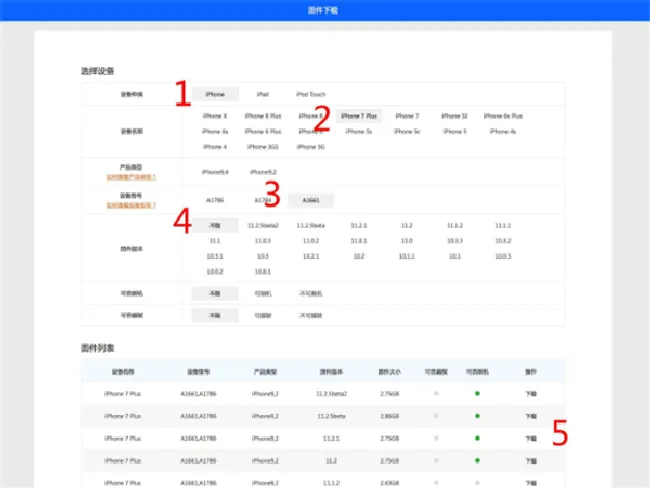Click the 2.86GB firmware size cell
The width and height of the screenshot is (650, 488).
[x=390, y=416]
